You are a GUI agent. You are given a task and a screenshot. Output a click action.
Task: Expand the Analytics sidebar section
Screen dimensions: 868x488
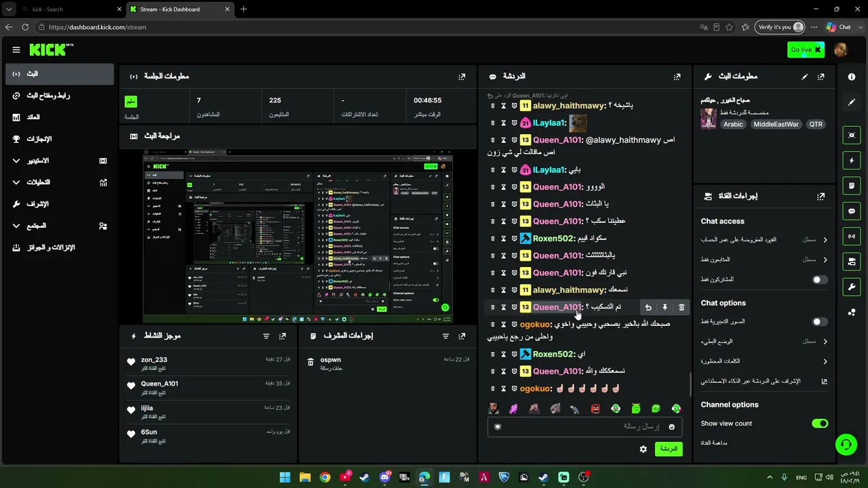[x=59, y=182]
